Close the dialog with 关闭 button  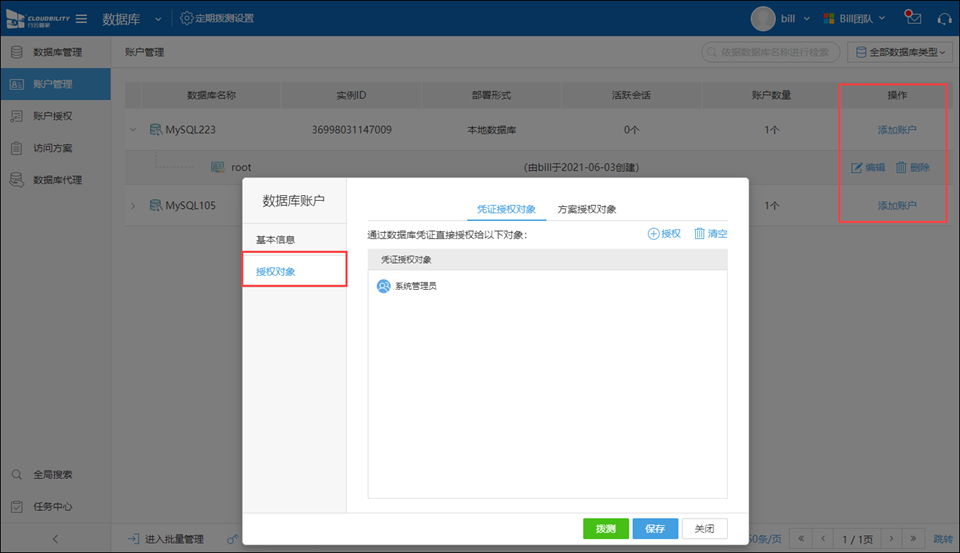705,529
